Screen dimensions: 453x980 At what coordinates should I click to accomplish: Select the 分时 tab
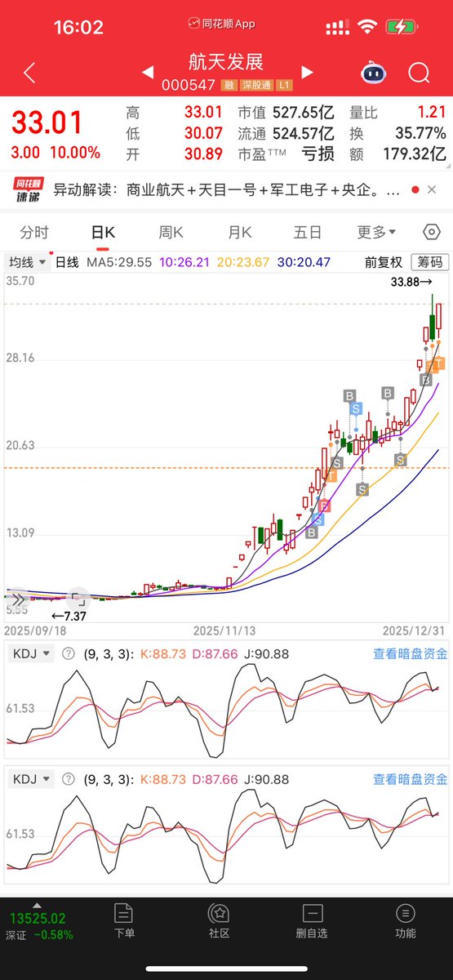(x=34, y=233)
